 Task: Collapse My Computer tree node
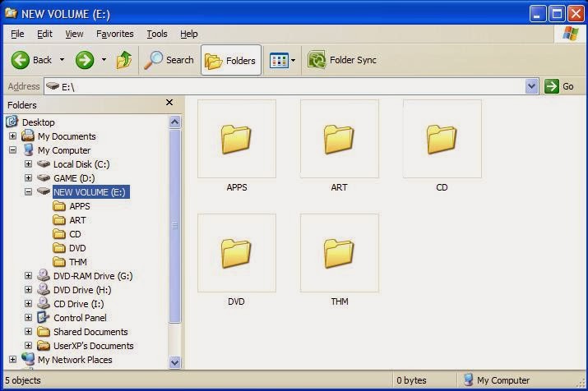point(13,149)
